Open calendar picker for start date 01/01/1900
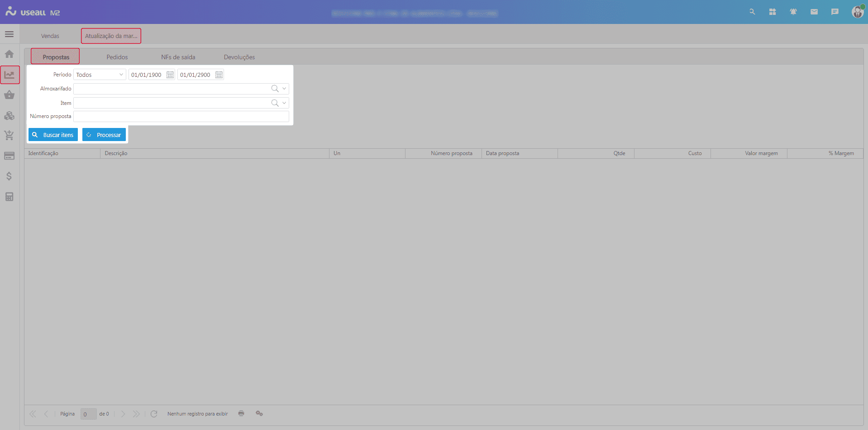Viewport: 868px width, 430px height. 170,75
